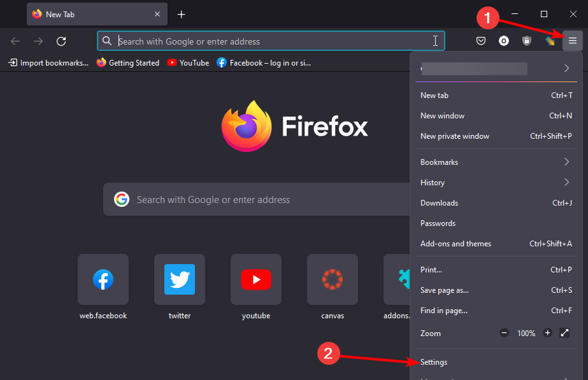Select Find in page... menu item
This screenshot has width=588, height=380.
click(x=496, y=310)
